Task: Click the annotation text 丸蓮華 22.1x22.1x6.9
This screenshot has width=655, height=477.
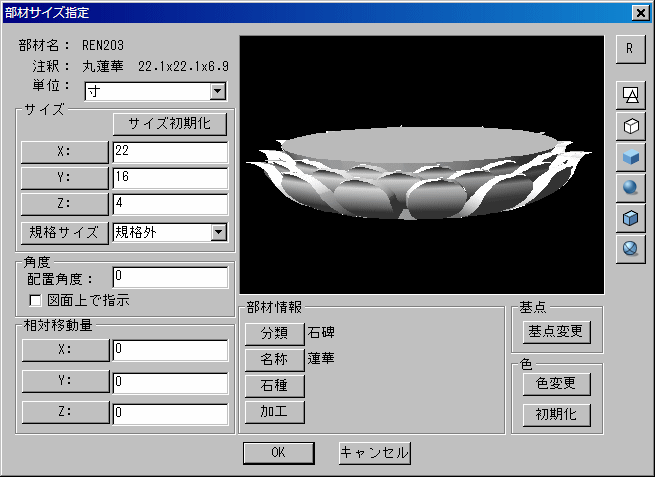Action: point(155,66)
